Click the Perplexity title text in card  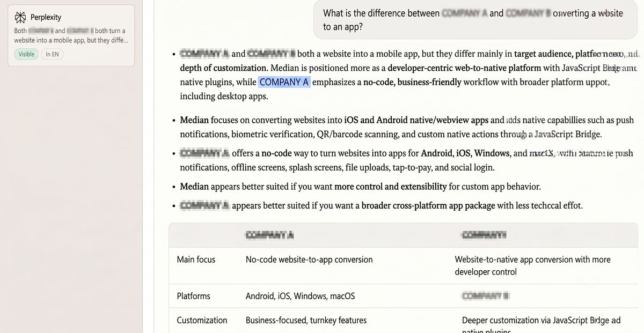46,17
